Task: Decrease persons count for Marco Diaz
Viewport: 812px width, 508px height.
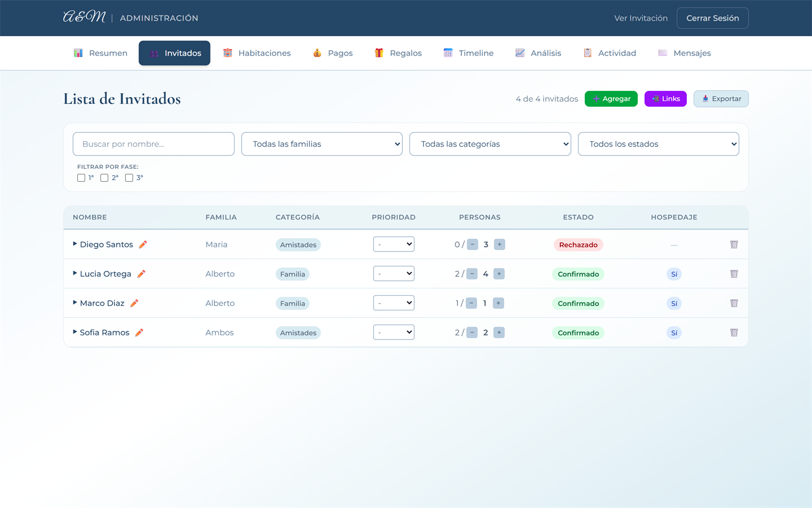Action: pos(471,303)
